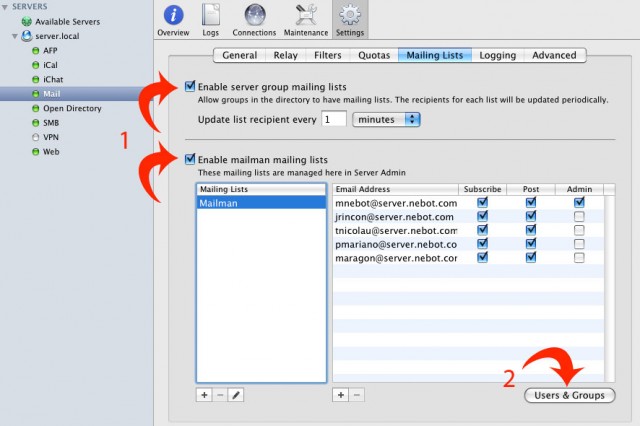Screen dimensions: 640x426
Task: Click the server.local server icon
Action: 27,36
